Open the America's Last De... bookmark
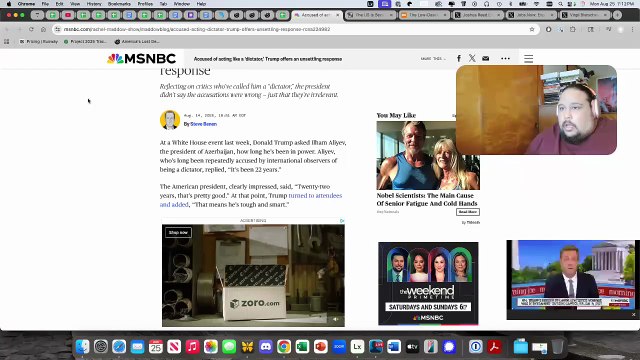 (137, 41)
